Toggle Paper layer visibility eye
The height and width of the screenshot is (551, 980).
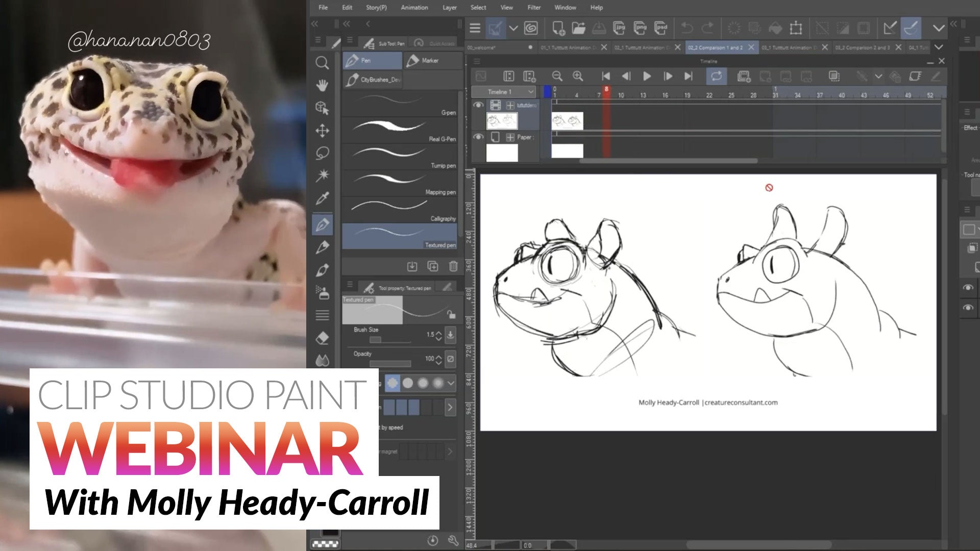point(478,137)
